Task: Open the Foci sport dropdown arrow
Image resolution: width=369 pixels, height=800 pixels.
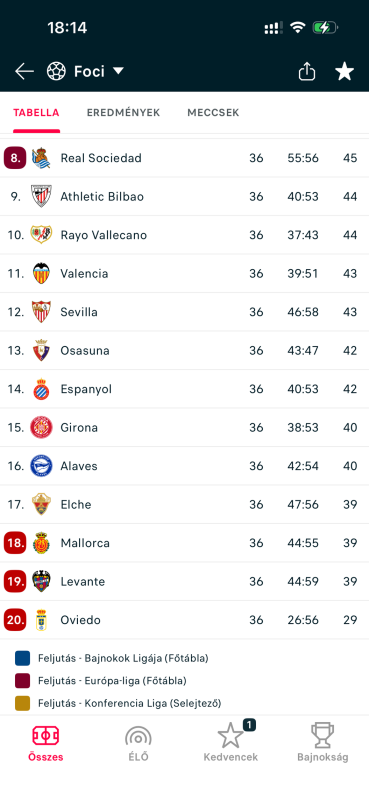Action: [x=118, y=71]
